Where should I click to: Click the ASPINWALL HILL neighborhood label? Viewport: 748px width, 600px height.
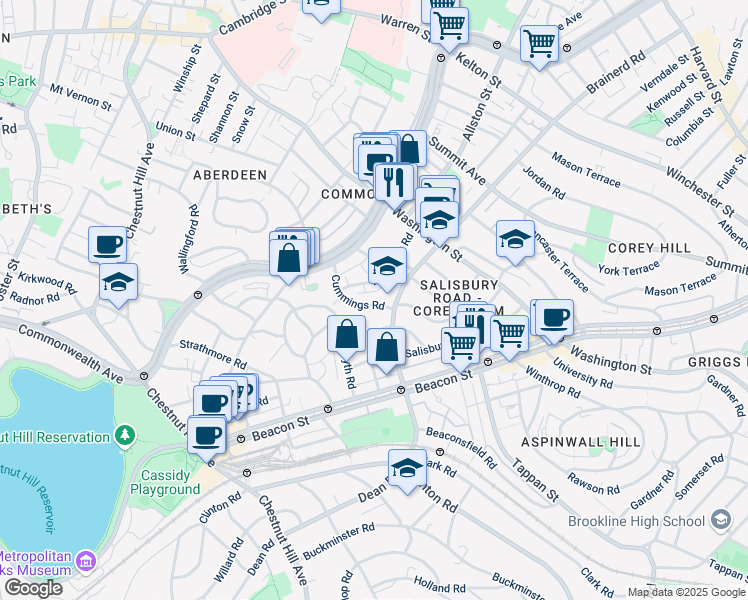[x=580, y=442]
